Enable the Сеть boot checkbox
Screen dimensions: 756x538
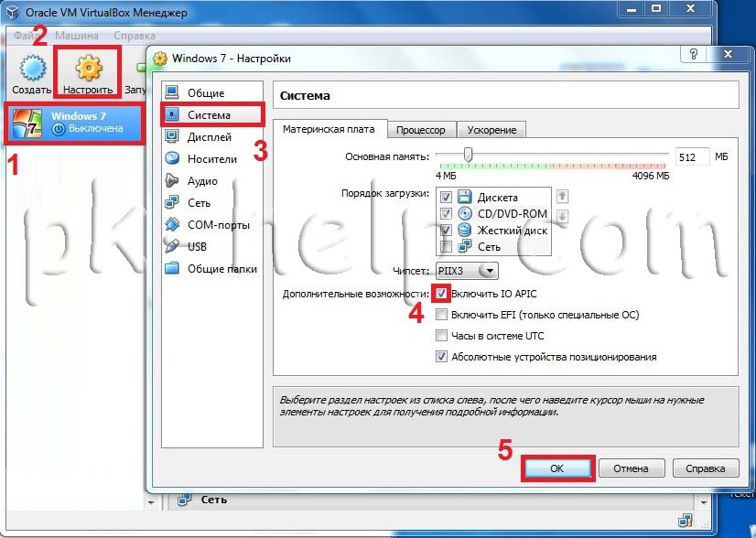446,247
